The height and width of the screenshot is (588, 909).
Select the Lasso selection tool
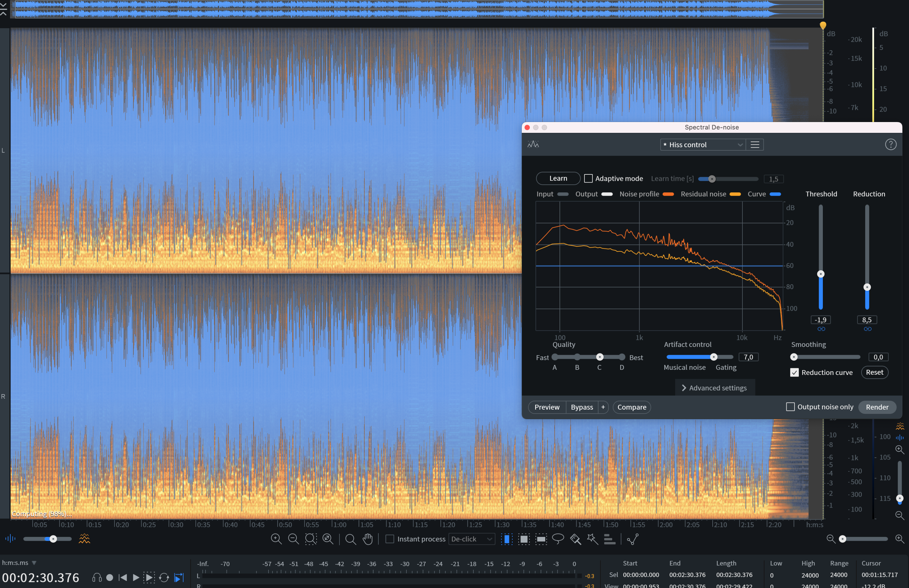(x=558, y=539)
